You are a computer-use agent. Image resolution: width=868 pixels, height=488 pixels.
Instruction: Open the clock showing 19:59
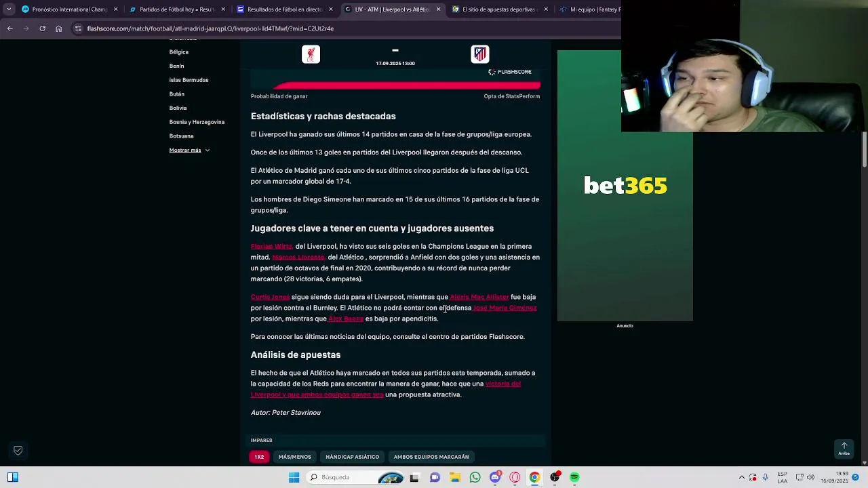pyautogui.click(x=834, y=477)
